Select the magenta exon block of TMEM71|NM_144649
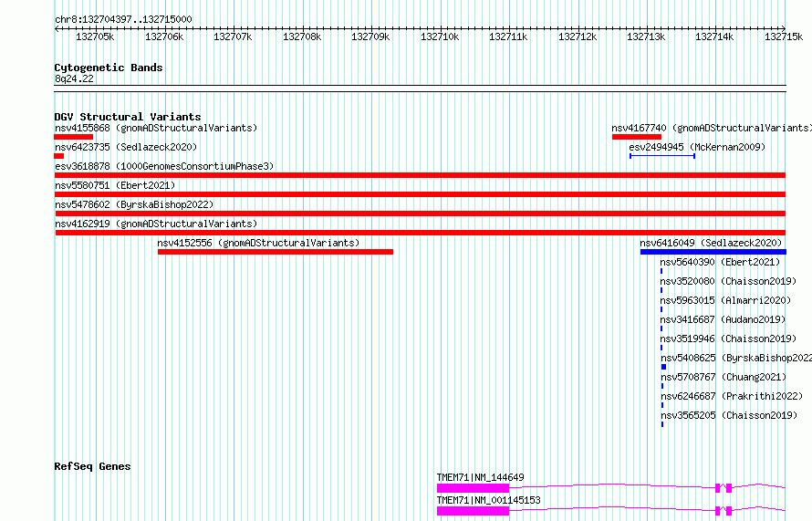 pos(474,488)
